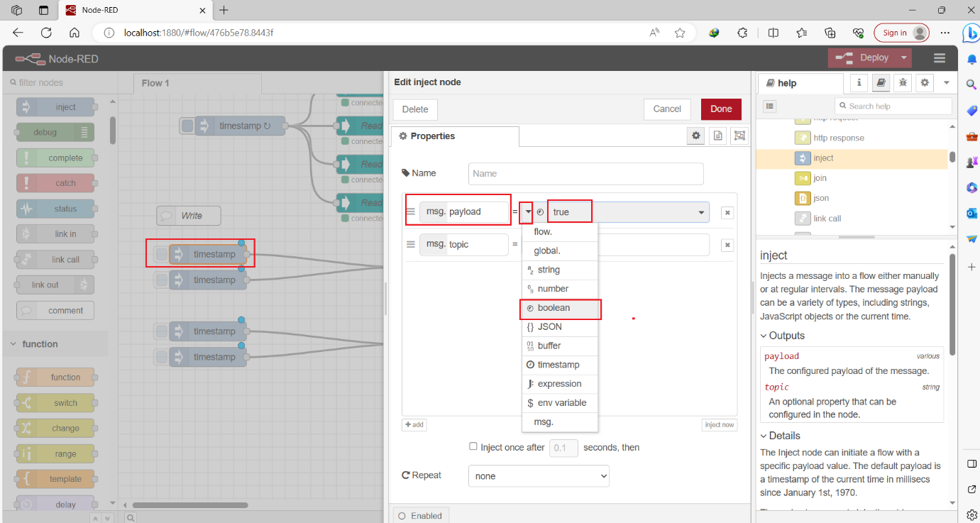Screen dimensions: 980x523
Task: Switch to the Flow 1 tab
Action: 197,83
